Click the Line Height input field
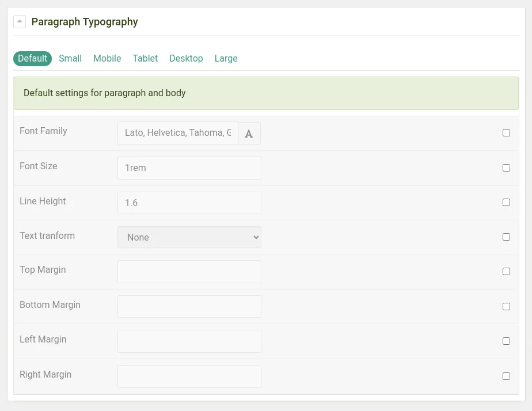Viewport: 532px width, 411px height. point(189,203)
